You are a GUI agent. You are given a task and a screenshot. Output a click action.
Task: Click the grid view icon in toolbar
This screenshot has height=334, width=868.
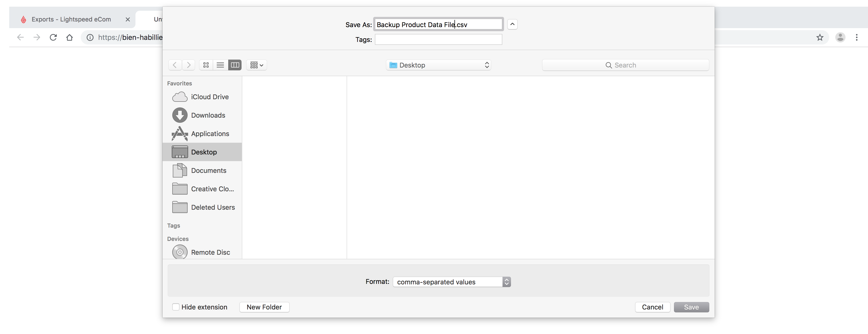click(x=206, y=65)
